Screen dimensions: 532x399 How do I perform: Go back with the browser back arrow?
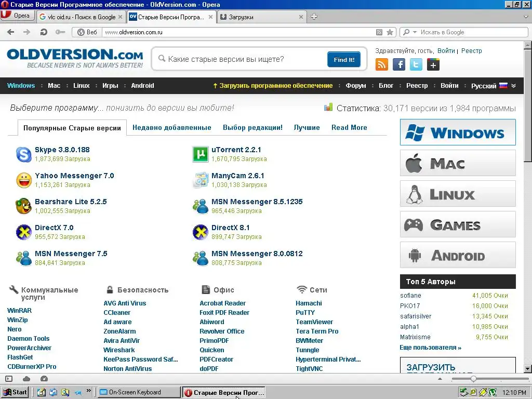[x=11, y=32]
